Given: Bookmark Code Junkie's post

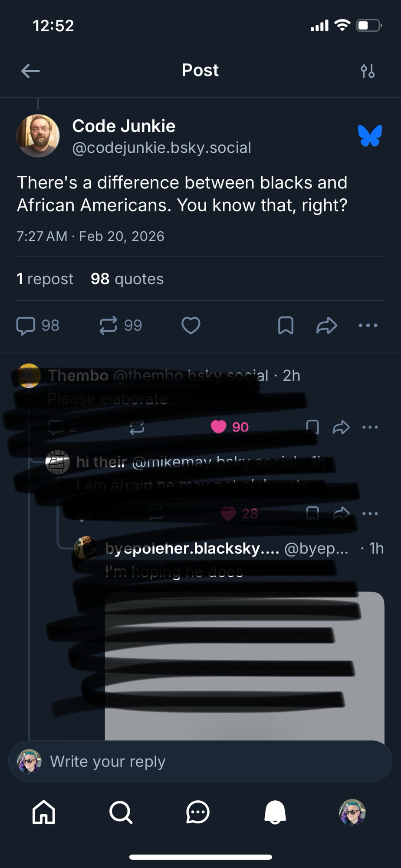Looking at the screenshot, I should pos(286,325).
